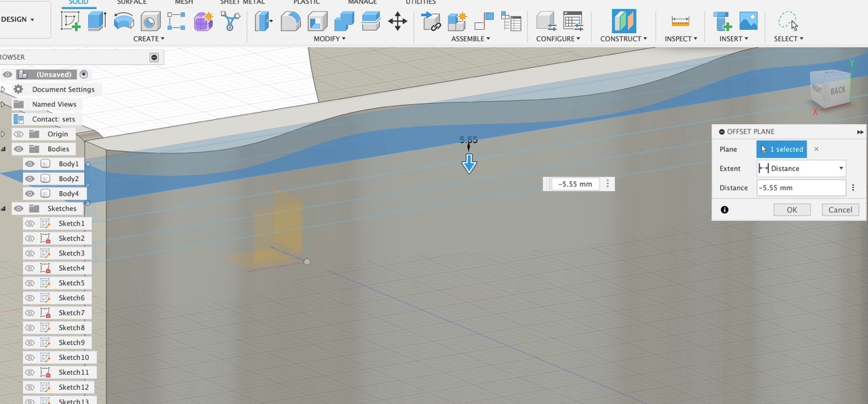Select the Create Sketch tool

(x=71, y=22)
